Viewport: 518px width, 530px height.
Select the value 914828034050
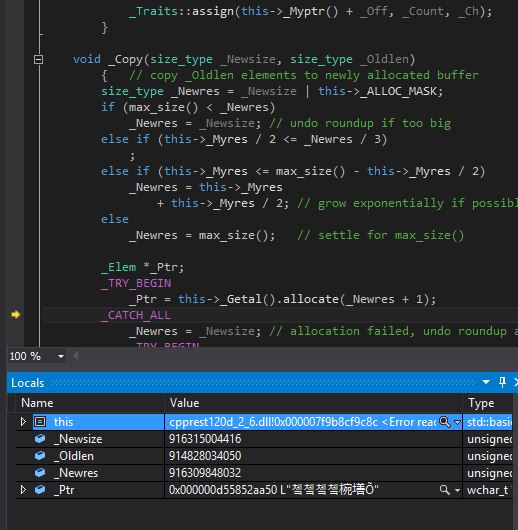click(x=205, y=456)
